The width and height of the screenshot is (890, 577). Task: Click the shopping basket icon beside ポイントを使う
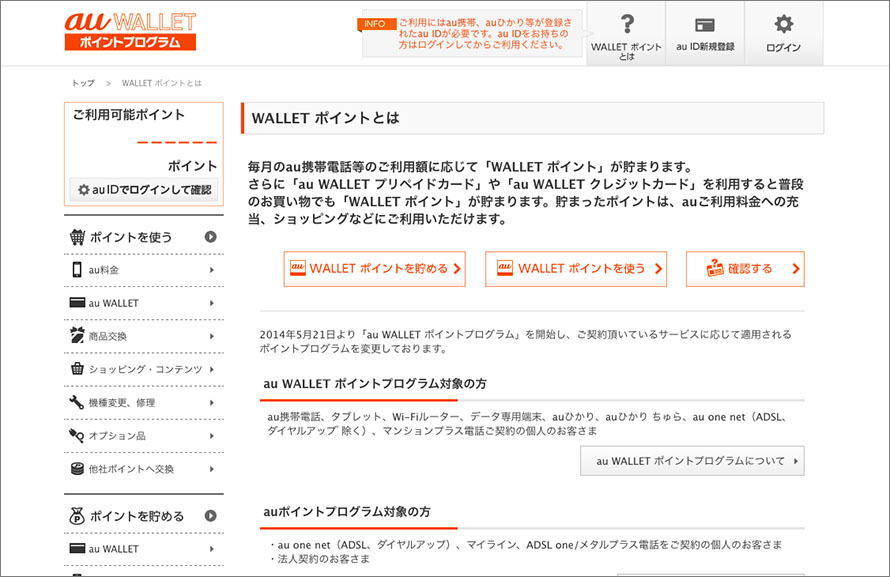[x=77, y=237]
